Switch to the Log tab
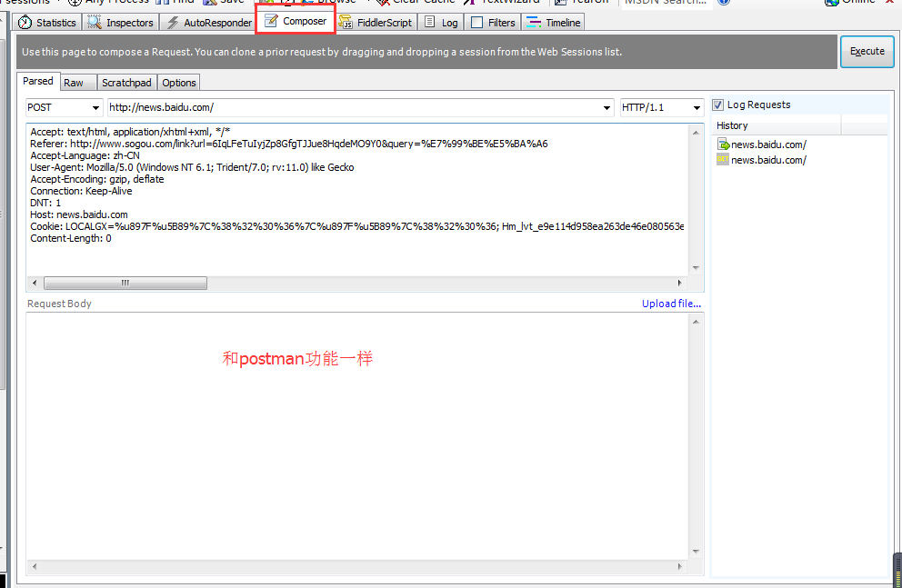 click(x=441, y=23)
